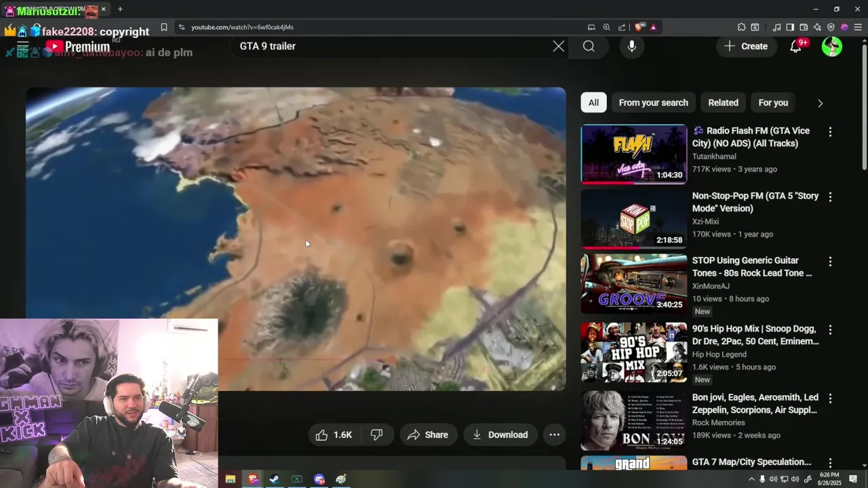Screen dimensions: 868x488
Task: Open Leo AI sparkle icon
Action: pos(817,27)
